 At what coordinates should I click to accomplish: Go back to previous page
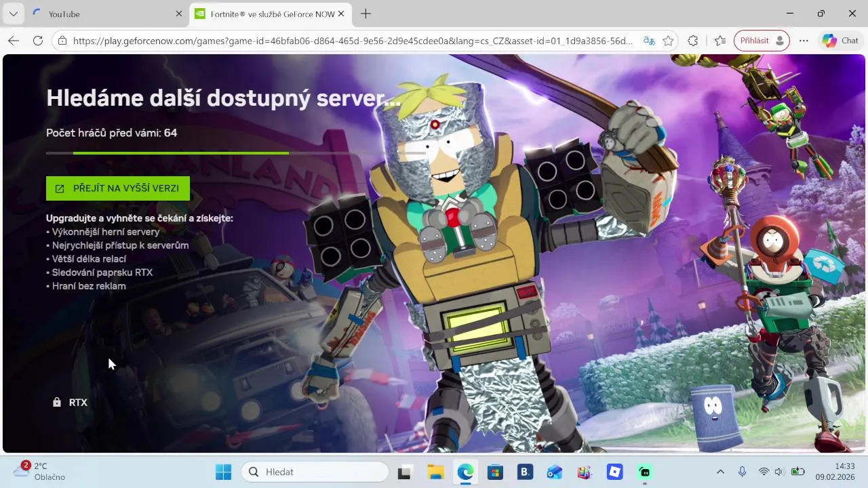(x=14, y=41)
